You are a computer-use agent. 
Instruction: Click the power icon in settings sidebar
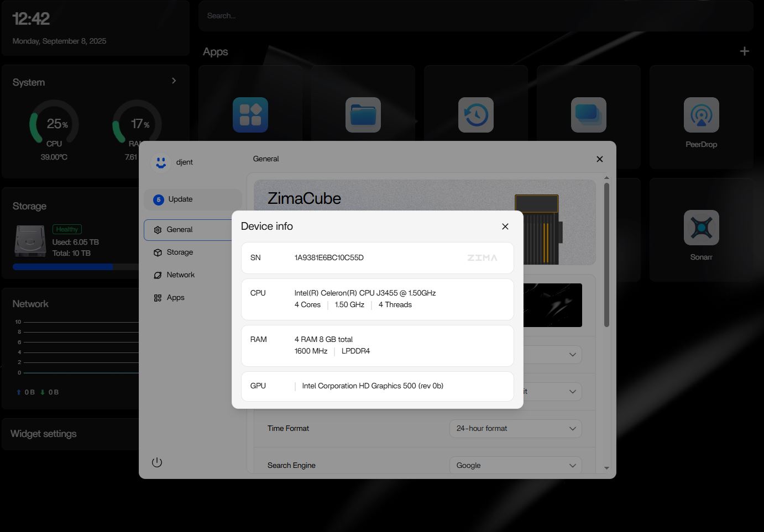[x=157, y=462]
